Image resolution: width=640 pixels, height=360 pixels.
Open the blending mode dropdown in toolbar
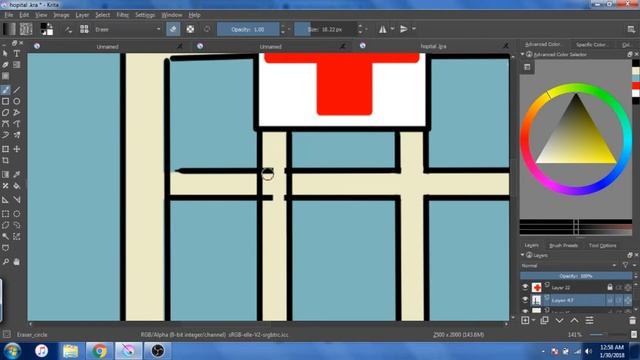point(128,29)
